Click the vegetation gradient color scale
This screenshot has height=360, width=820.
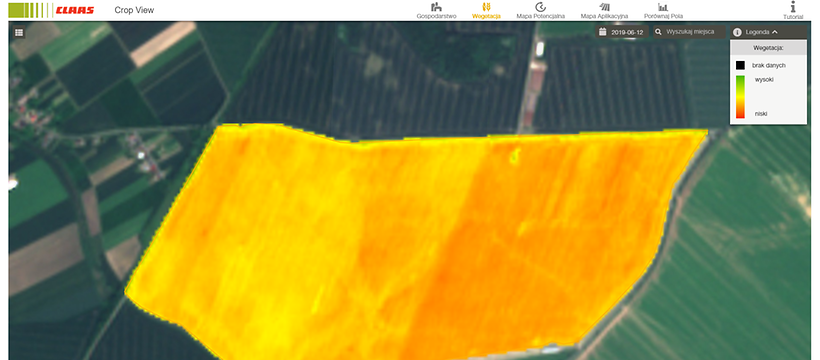click(740, 97)
